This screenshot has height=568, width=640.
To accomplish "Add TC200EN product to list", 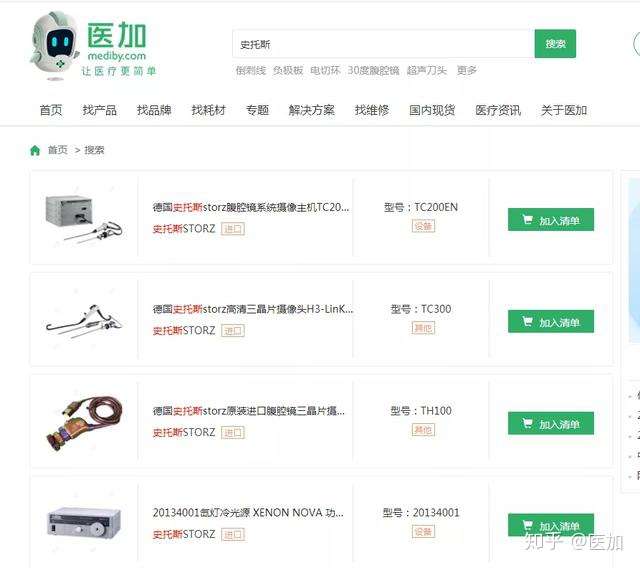I will [x=551, y=220].
